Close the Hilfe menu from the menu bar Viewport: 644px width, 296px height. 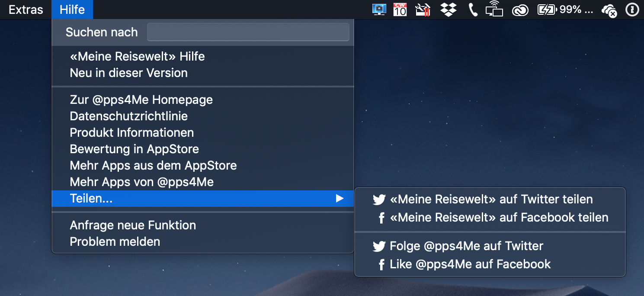pyautogui.click(x=72, y=10)
